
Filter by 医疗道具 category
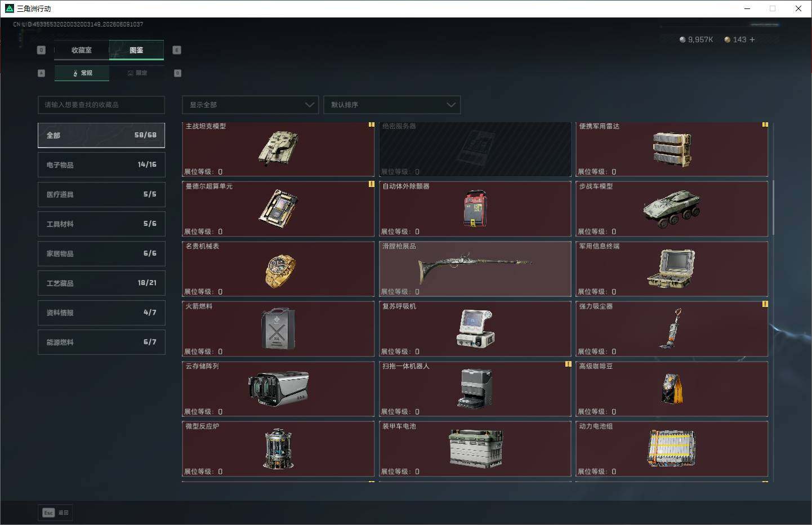(101, 194)
